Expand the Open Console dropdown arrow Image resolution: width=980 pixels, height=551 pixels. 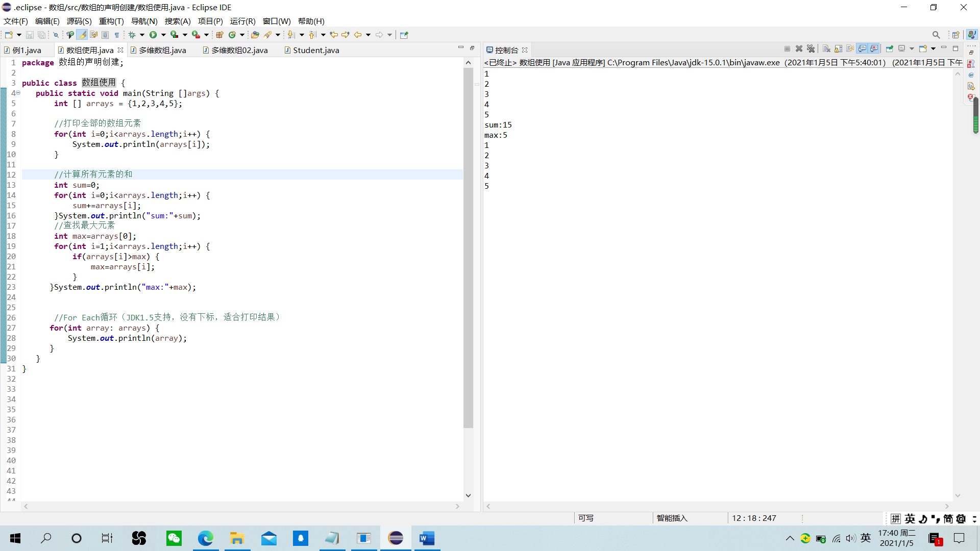pos(934,48)
